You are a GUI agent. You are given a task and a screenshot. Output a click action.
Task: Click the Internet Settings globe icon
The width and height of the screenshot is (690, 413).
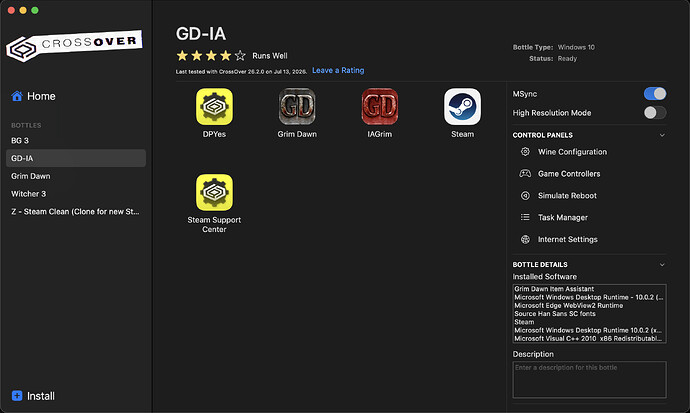(525, 239)
